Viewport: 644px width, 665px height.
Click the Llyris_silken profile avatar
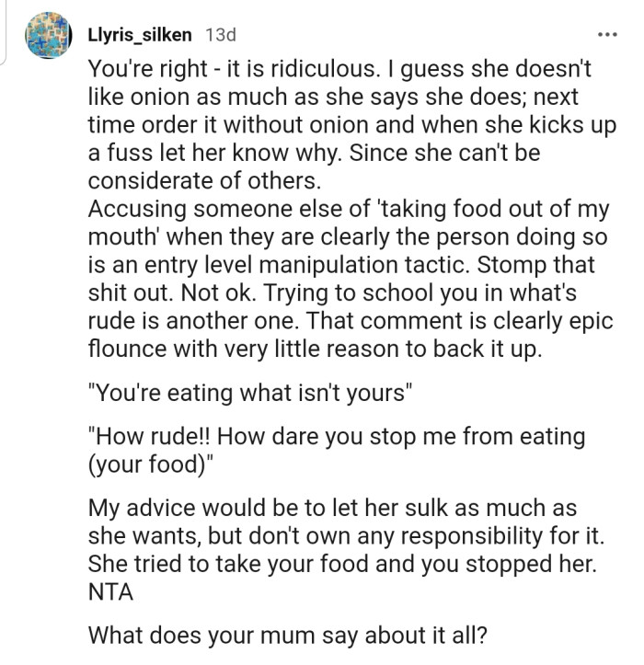point(46,36)
